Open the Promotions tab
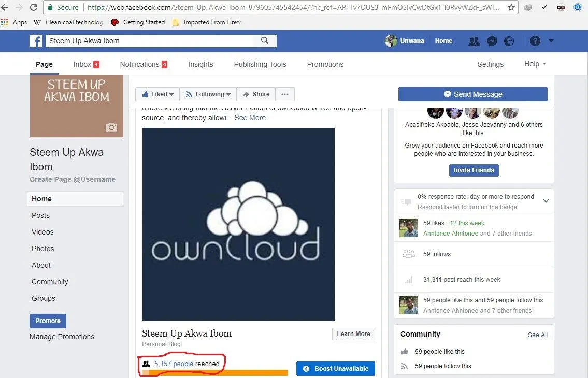 click(325, 64)
